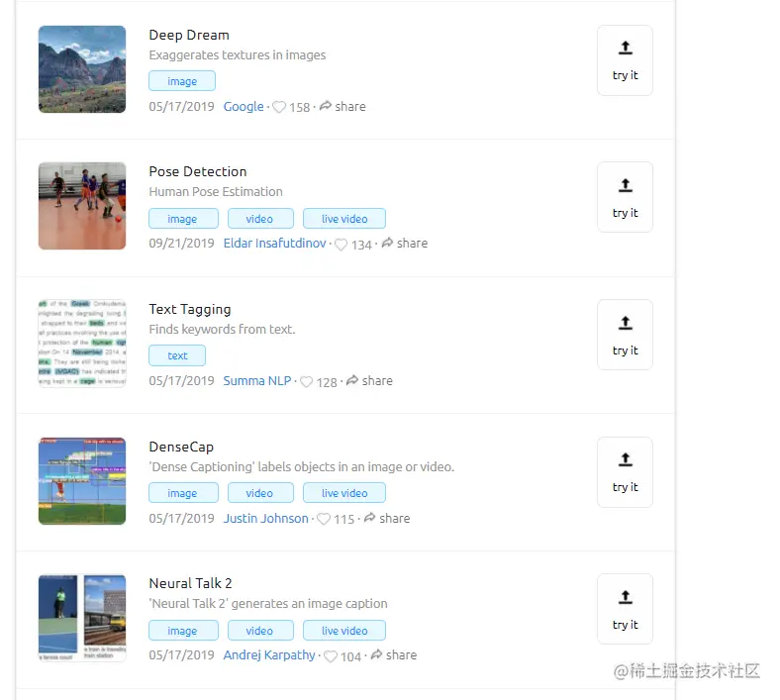Select the image tag under DenseCap
The image size is (780, 700).
183,492
